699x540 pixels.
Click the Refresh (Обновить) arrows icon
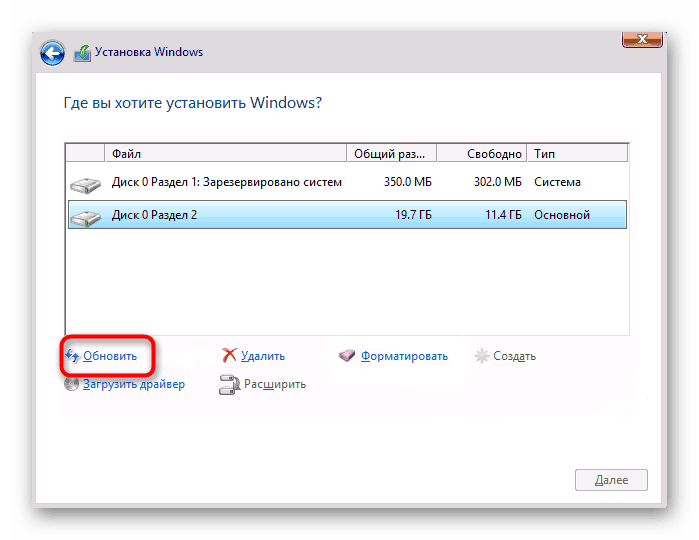point(72,355)
